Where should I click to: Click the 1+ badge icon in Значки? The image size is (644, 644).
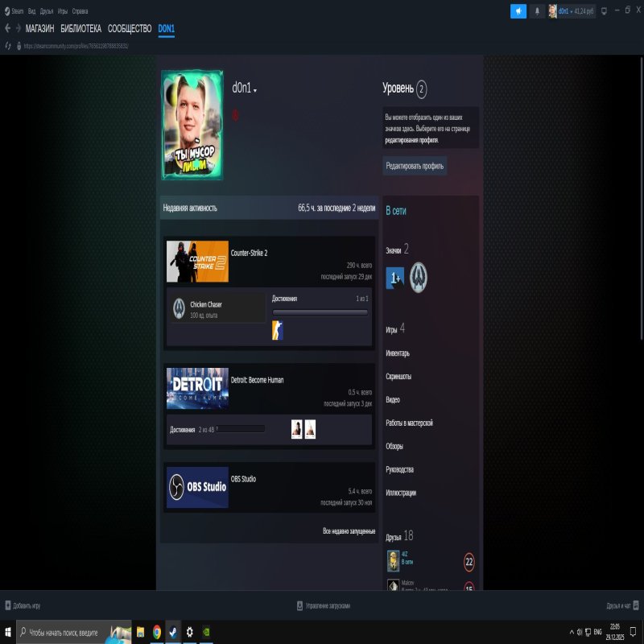click(395, 279)
